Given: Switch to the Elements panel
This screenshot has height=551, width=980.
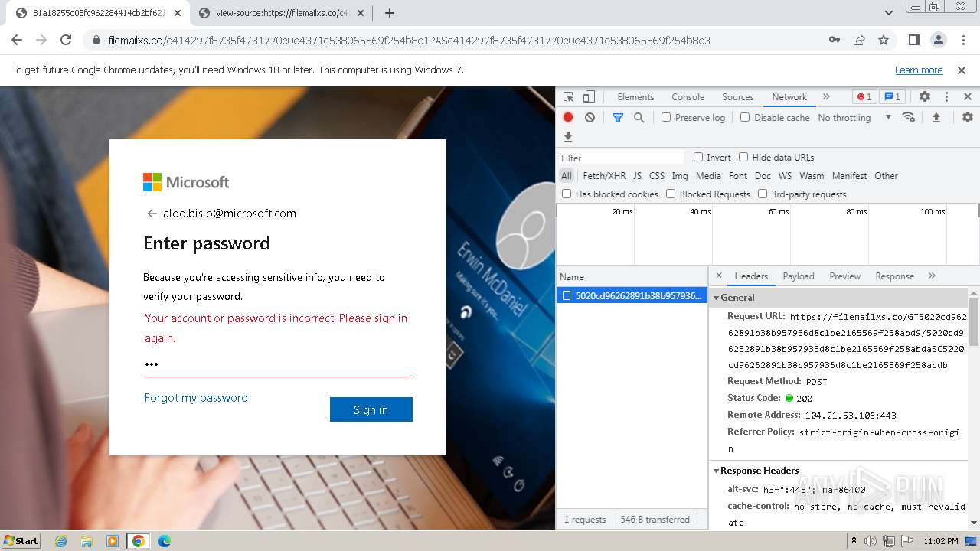Looking at the screenshot, I should click(x=635, y=97).
